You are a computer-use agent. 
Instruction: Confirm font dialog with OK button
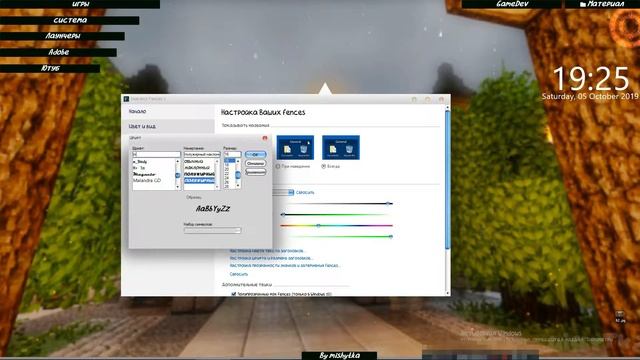[x=256, y=155]
